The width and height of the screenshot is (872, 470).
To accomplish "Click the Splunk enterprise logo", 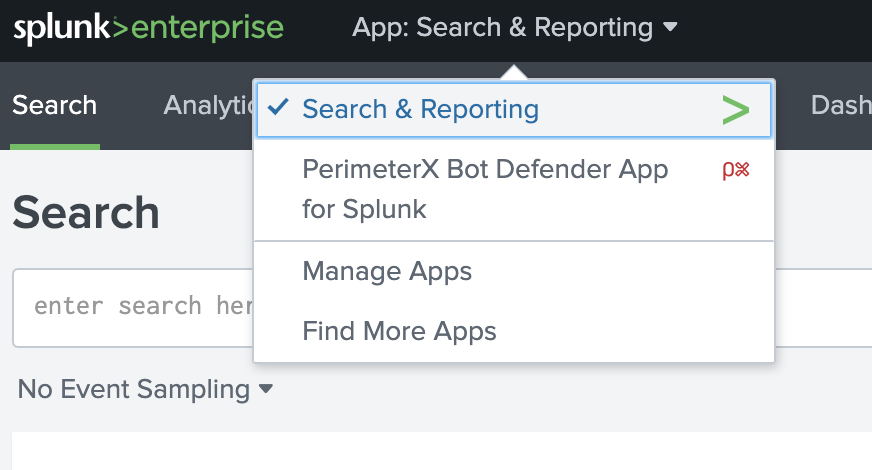I will 148,28.
